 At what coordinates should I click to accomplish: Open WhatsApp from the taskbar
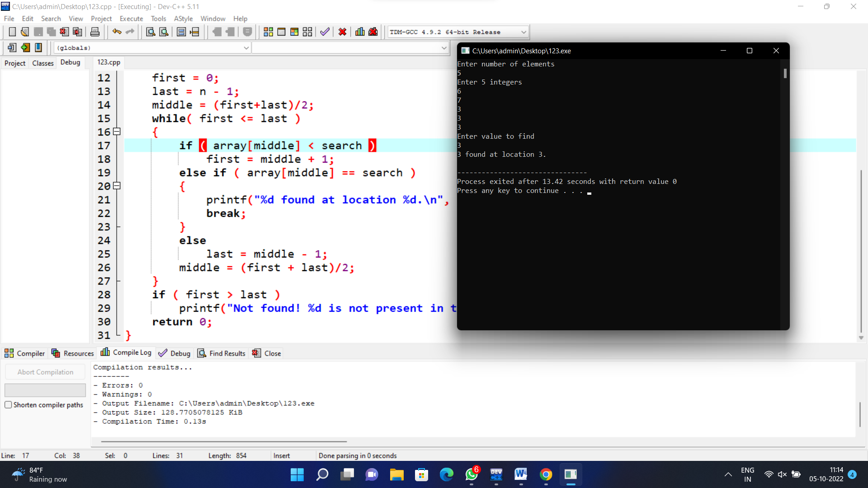(x=471, y=475)
